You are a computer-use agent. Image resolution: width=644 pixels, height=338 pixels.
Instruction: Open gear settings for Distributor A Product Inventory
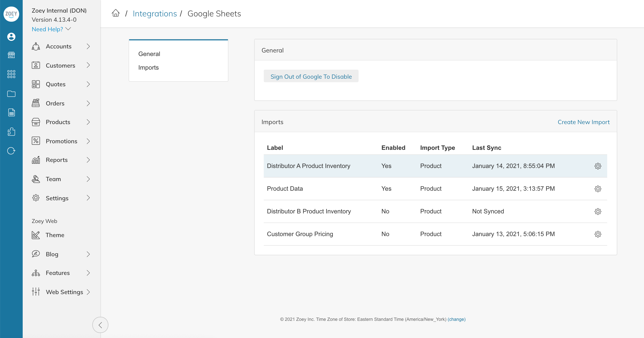[x=598, y=166]
